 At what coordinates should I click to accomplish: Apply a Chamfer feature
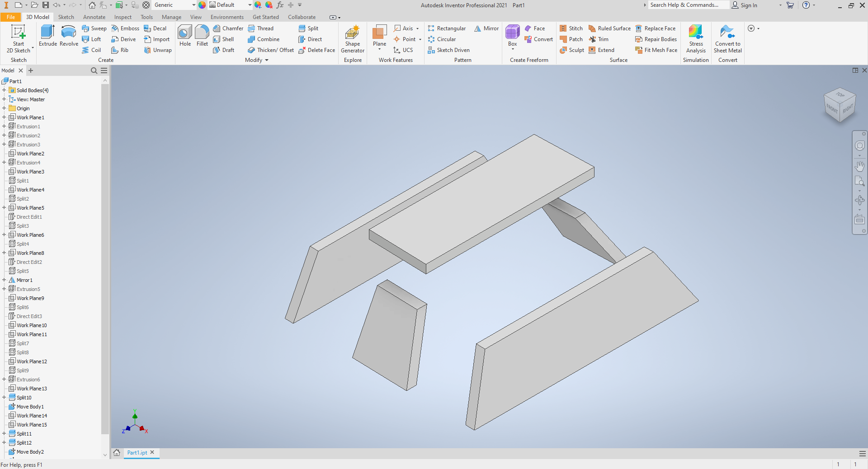point(228,28)
